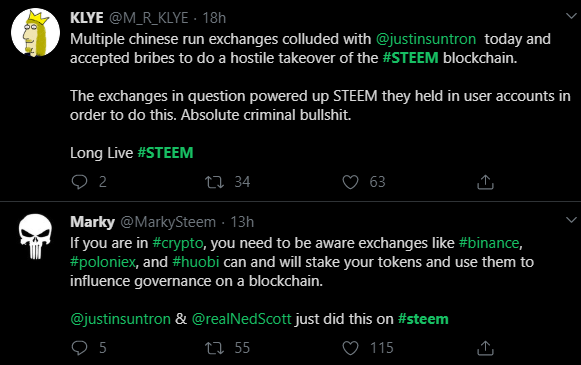Like KLYE's tweet with 63 likes
The width and height of the screenshot is (581, 365).
(x=350, y=182)
